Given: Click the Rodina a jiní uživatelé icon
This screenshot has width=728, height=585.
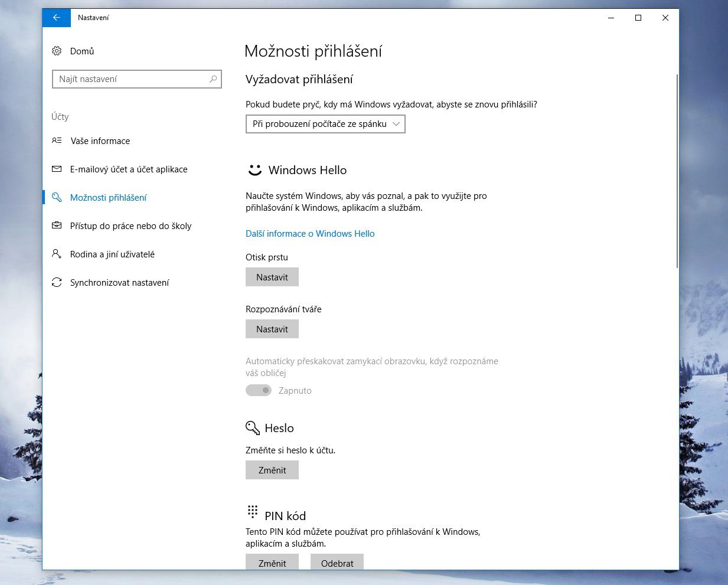Looking at the screenshot, I should 57,254.
